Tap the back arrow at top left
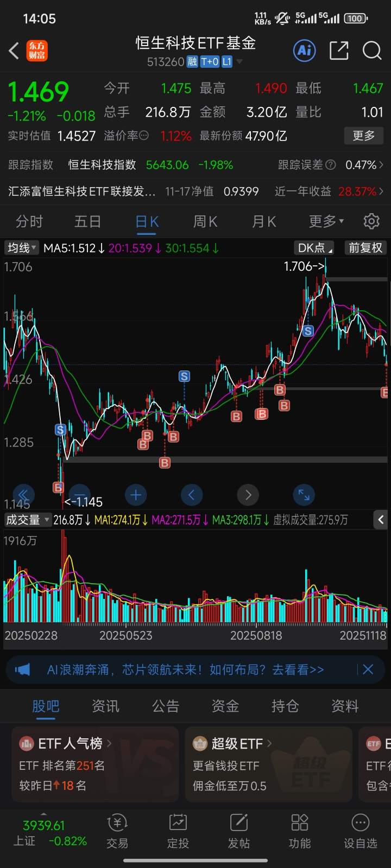391x868 pixels. pos(14,51)
